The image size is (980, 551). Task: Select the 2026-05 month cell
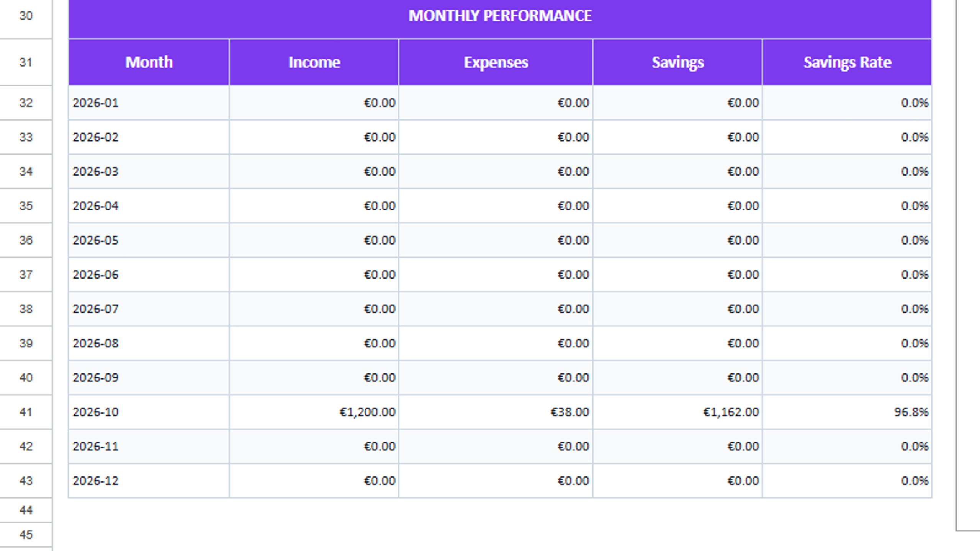tap(149, 240)
